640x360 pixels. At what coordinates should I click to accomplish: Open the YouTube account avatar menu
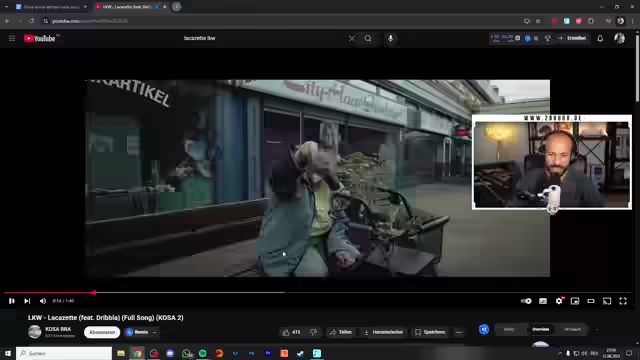point(620,38)
